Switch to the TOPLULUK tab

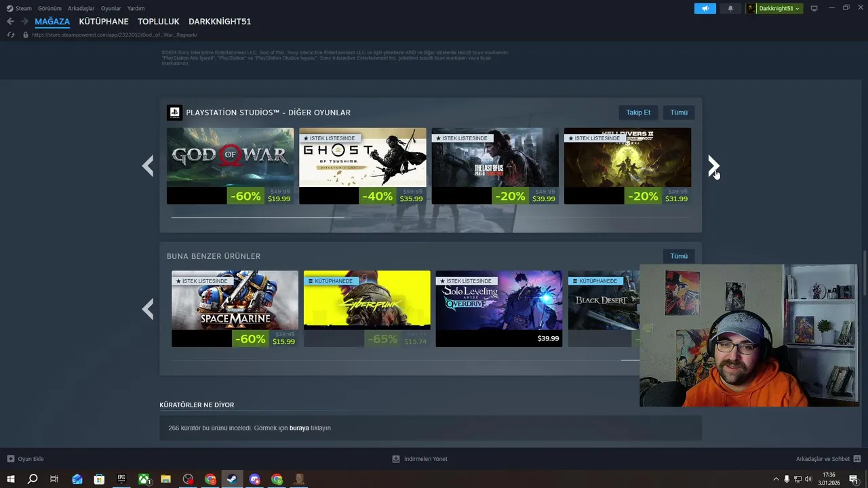(159, 22)
